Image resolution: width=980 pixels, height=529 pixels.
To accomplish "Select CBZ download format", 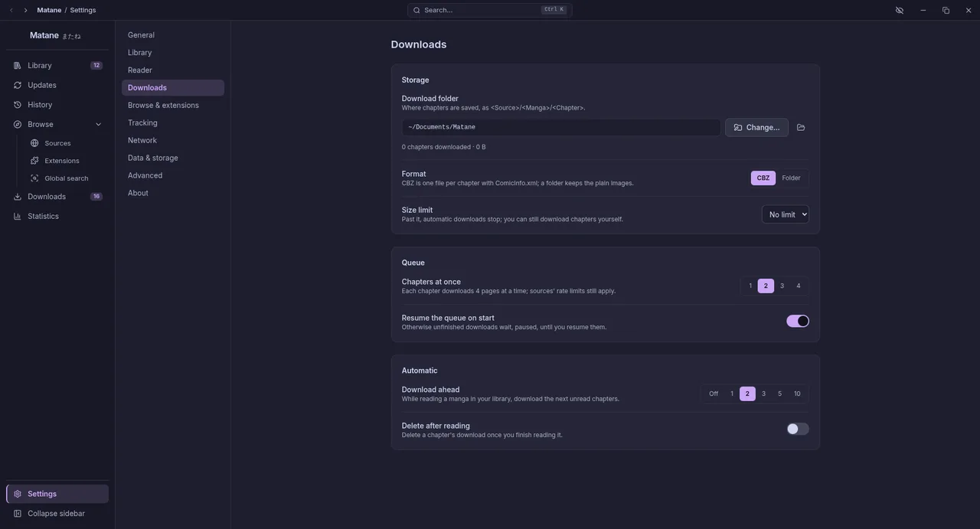I will (x=763, y=178).
